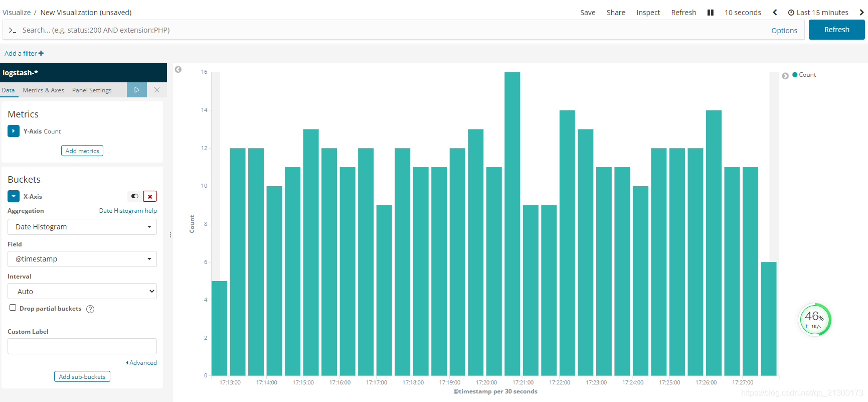The image size is (868, 402).
Task: Open the Interval Auto dropdown
Action: (82, 291)
